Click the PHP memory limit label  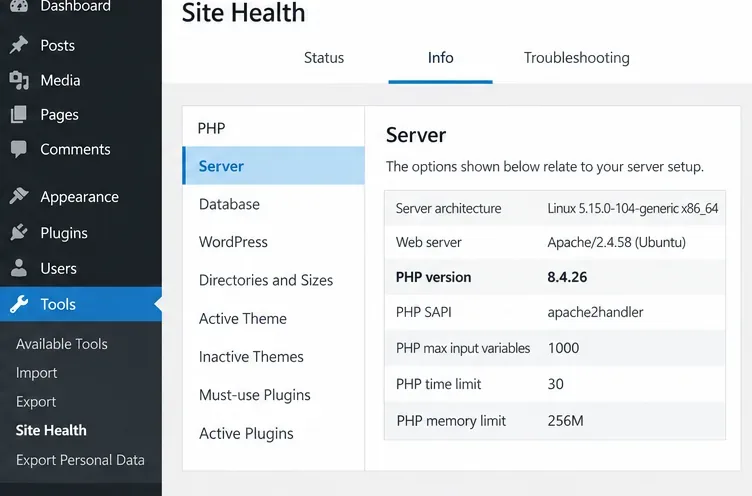451,421
